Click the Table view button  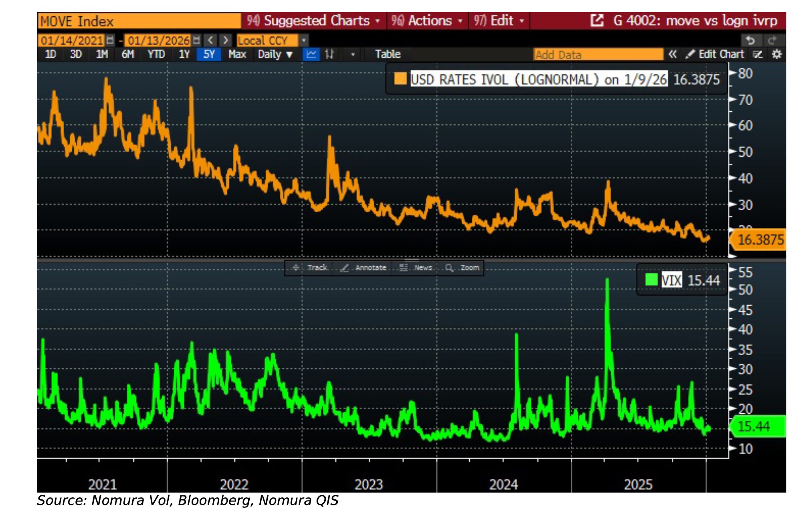pos(387,54)
